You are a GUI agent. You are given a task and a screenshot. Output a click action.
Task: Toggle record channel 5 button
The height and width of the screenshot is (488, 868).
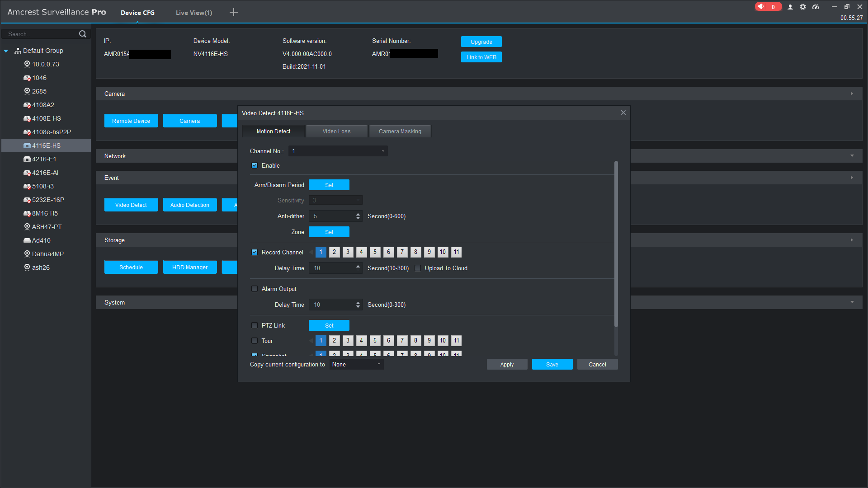click(375, 252)
